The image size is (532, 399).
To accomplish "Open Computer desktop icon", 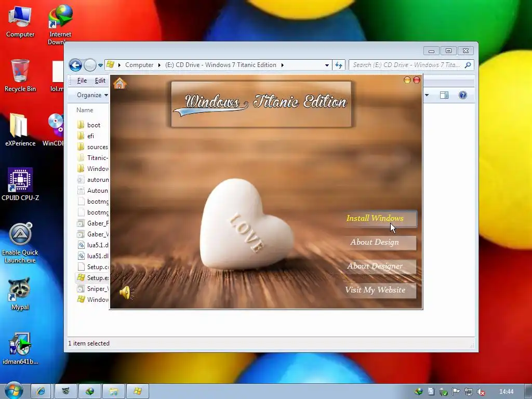I will click(20, 21).
